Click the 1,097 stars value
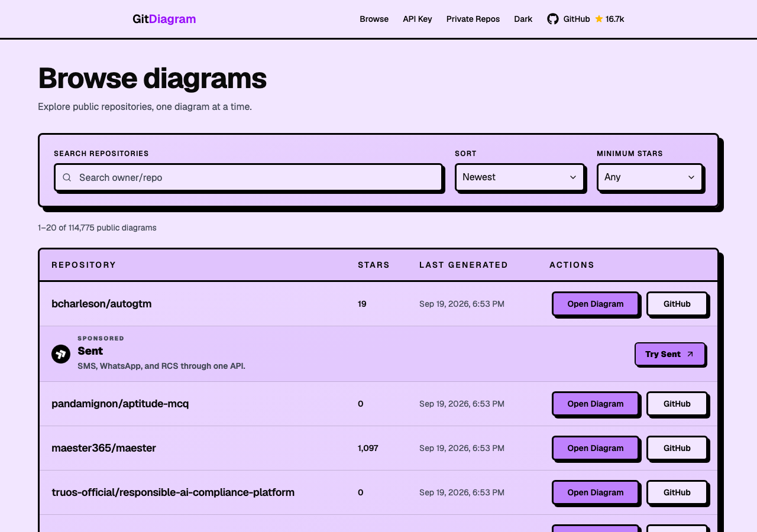Image resolution: width=757 pixels, height=532 pixels. (x=368, y=448)
